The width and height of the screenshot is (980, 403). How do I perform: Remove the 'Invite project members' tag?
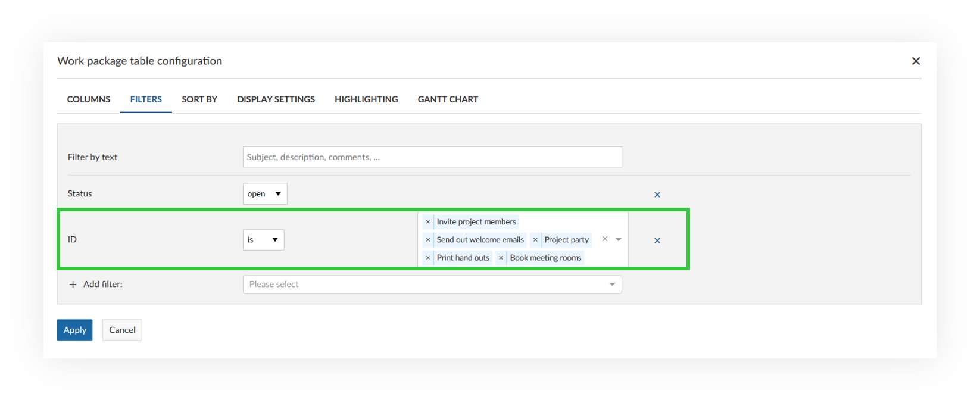[427, 222]
